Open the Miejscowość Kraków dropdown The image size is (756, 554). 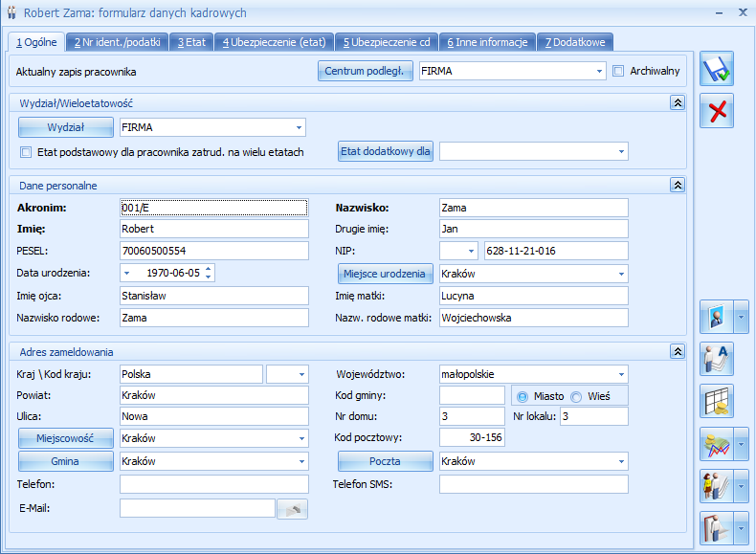(301, 438)
